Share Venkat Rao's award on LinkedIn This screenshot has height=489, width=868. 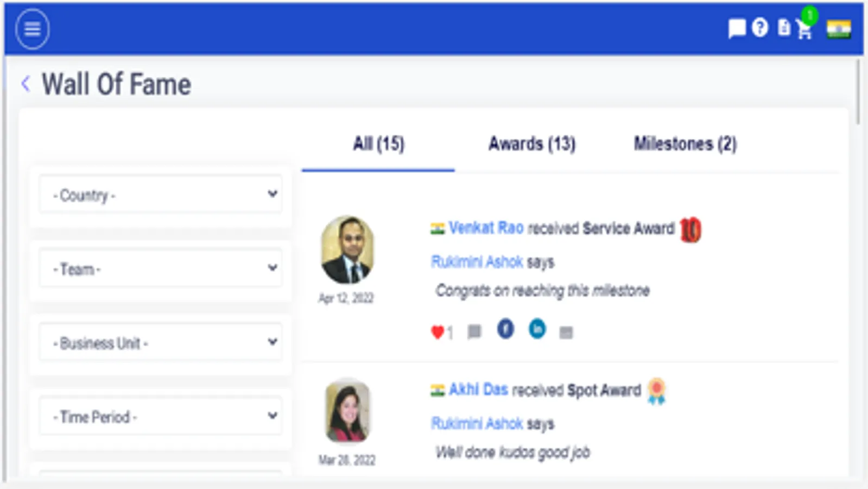537,329
